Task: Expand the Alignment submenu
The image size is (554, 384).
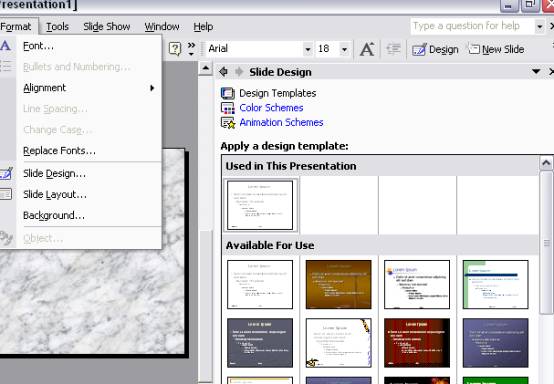Action: [89, 88]
